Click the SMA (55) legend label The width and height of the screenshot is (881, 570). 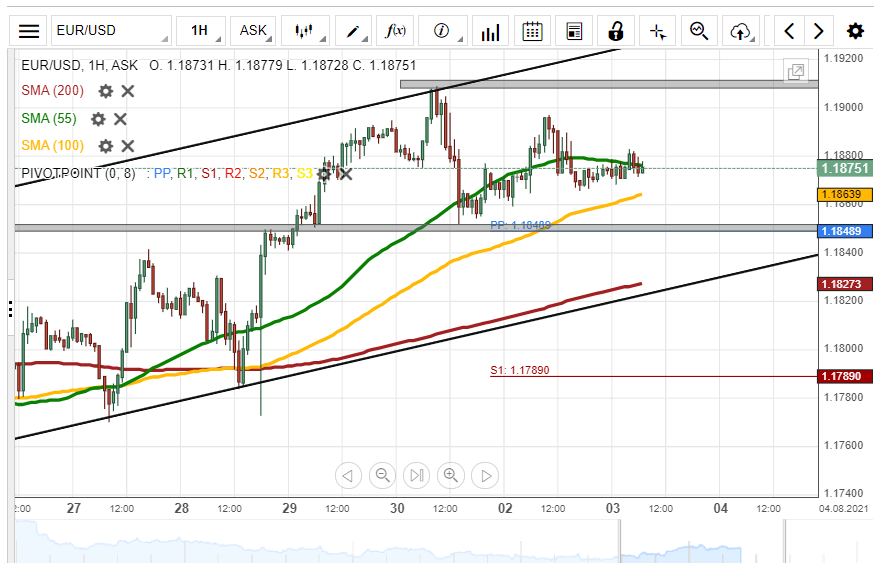pyautogui.click(x=49, y=118)
